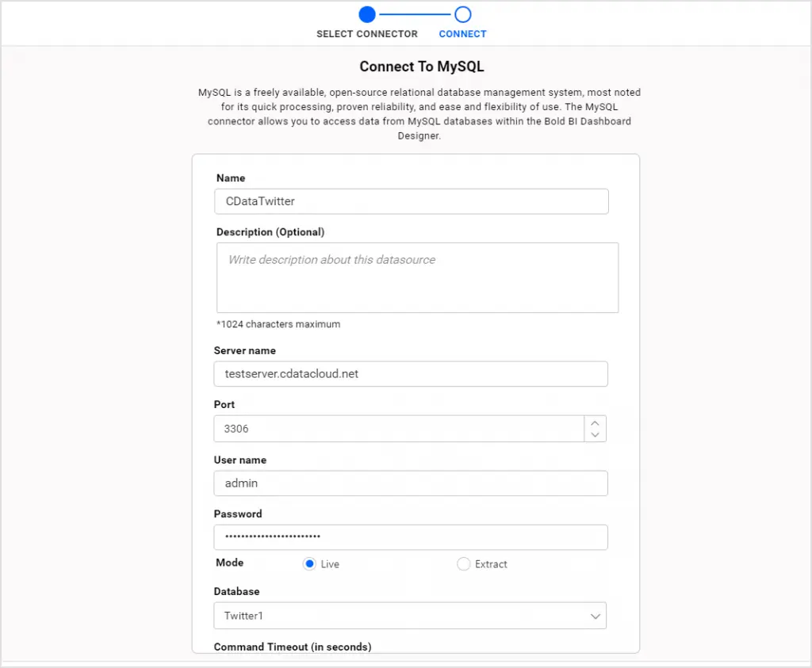
Task: Click the Extract label text
Action: (491, 564)
